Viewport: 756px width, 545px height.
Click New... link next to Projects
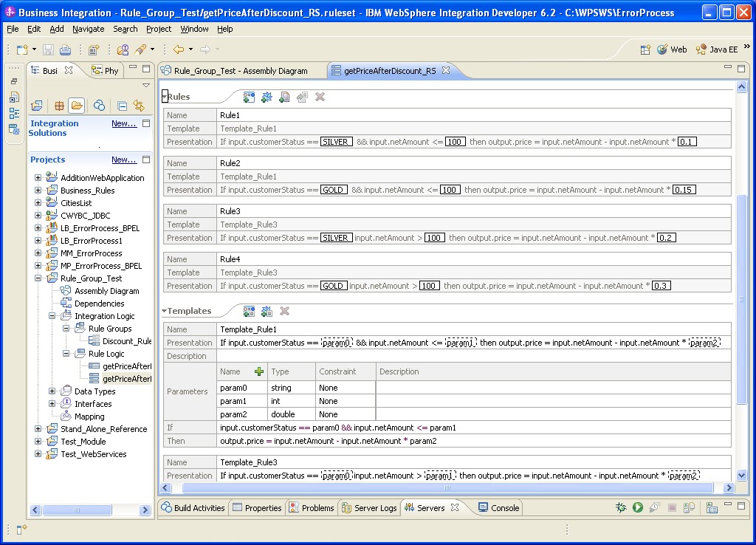[124, 160]
